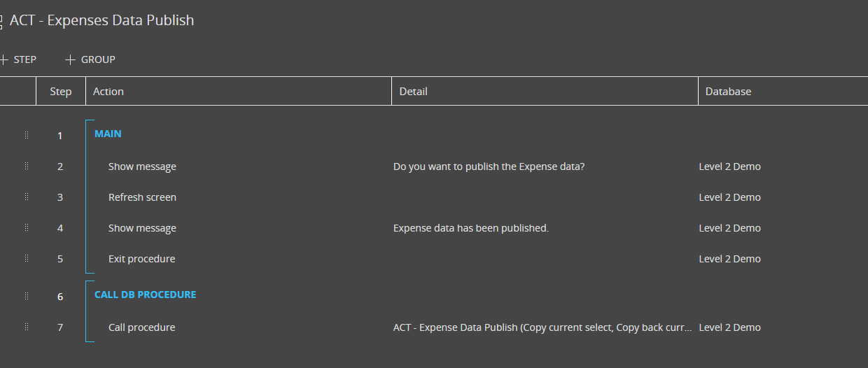Click the drag handle for step 4
Screen dimensions: 868x368
pos(27,227)
